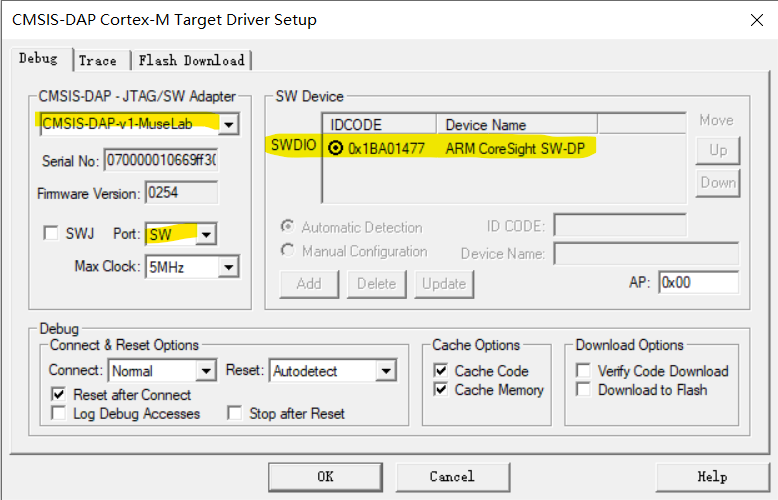Click the AP 0x00 input field

tap(699, 283)
